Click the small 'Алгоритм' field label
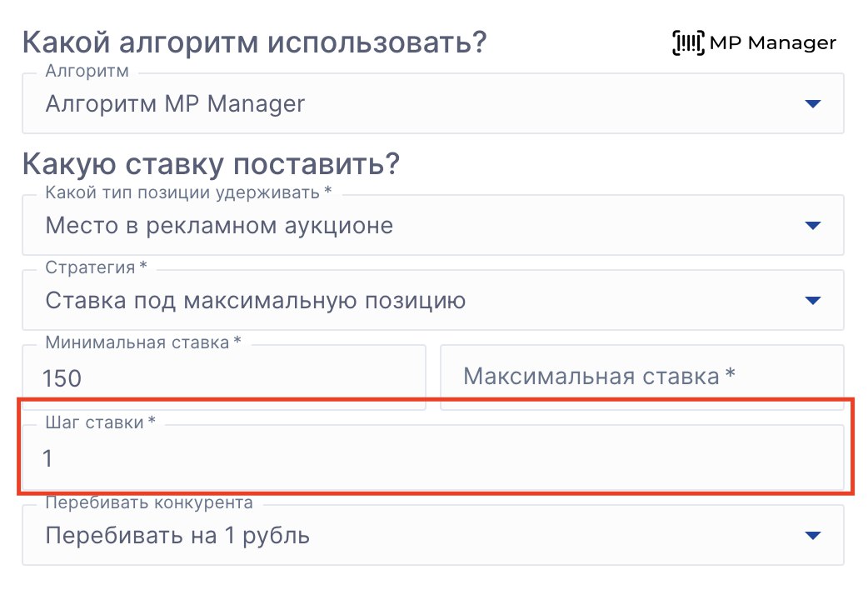The height and width of the screenshot is (595, 868). (87, 72)
